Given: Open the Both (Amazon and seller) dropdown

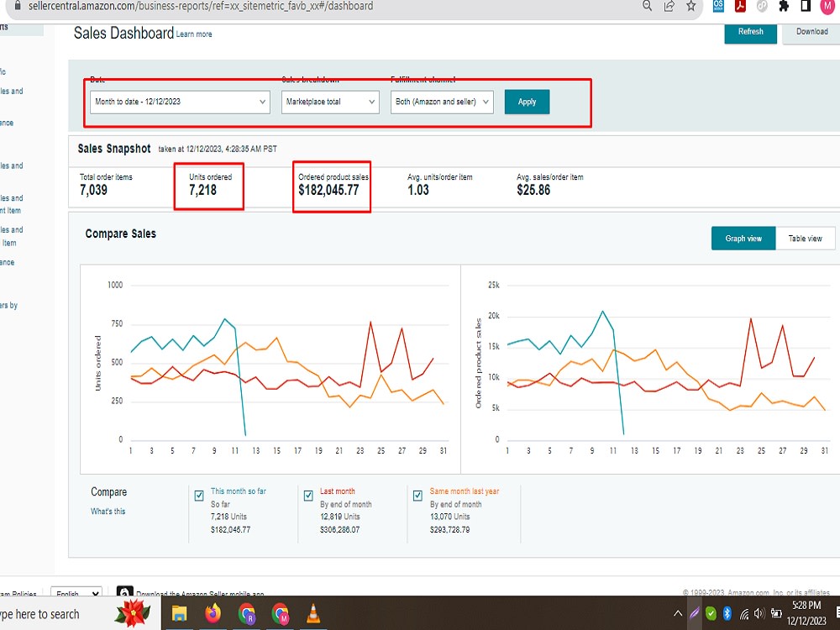Looking at the screenshot, I should tap(442, 102).
